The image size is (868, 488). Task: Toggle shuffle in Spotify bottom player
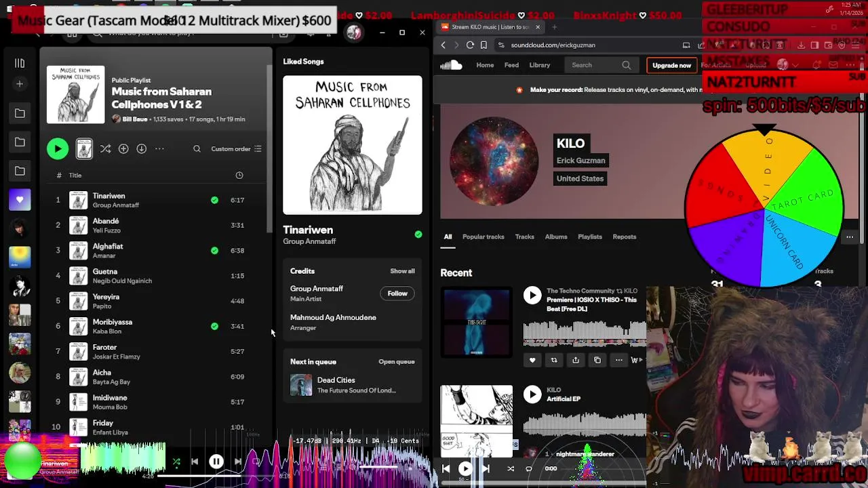click(176, 462)
